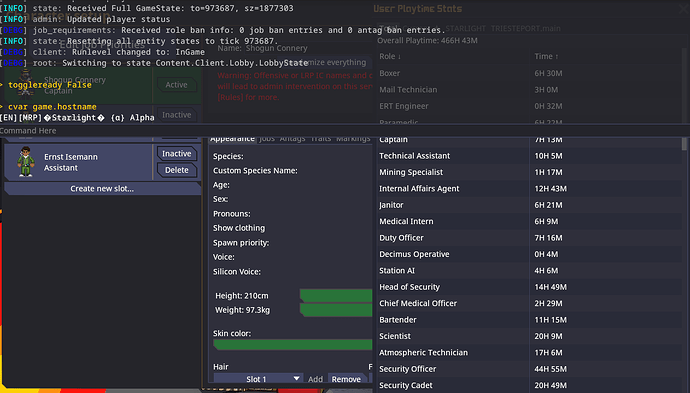
Task: Click the Janitor role row
Action: (x=530, y=205)
